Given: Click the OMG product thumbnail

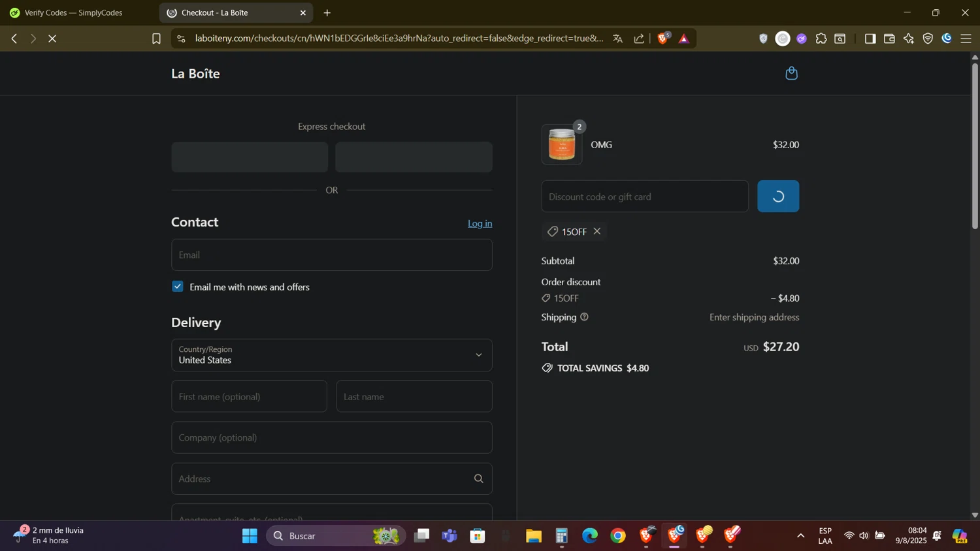Looking at the screenshot, I should [562, 144].
